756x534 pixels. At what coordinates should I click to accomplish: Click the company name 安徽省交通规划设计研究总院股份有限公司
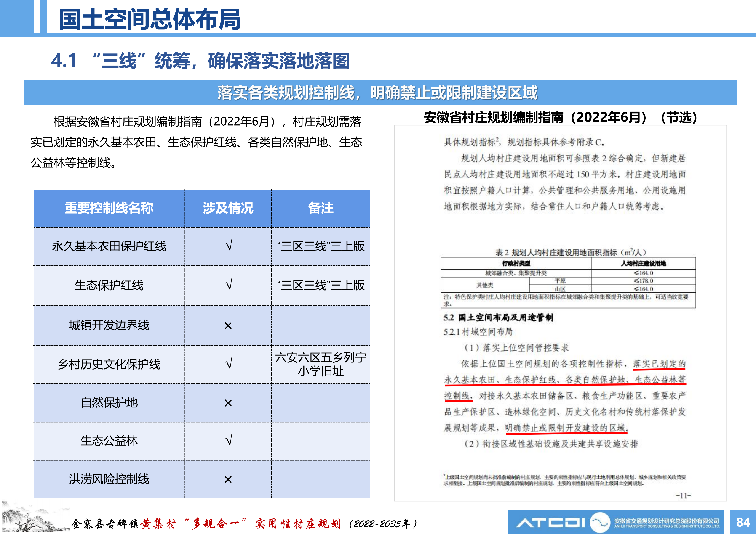coord(667,521)
